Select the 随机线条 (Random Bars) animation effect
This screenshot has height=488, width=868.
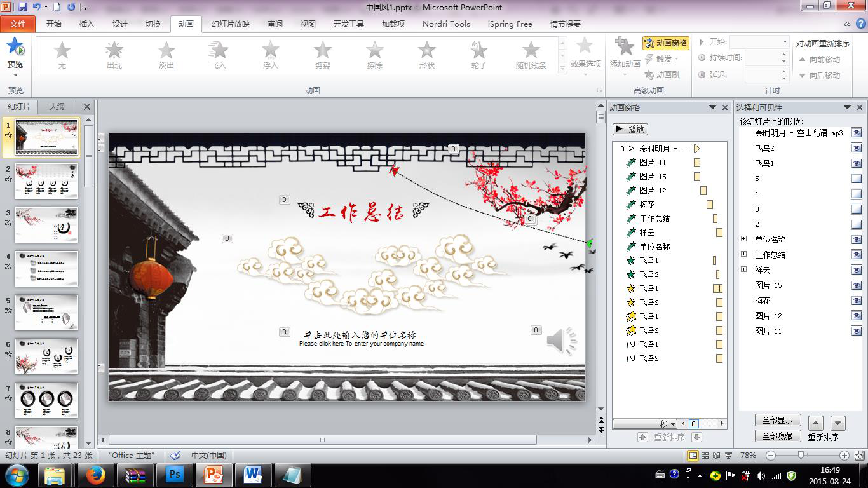531,55
